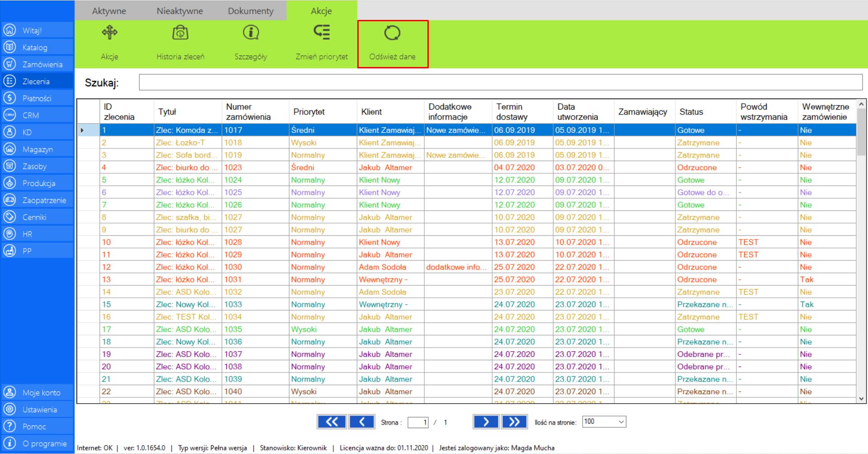Open the Zamówienia cart icon
Image resolution: width=868 pixels, height=454 pixels.
click(9, 64)
